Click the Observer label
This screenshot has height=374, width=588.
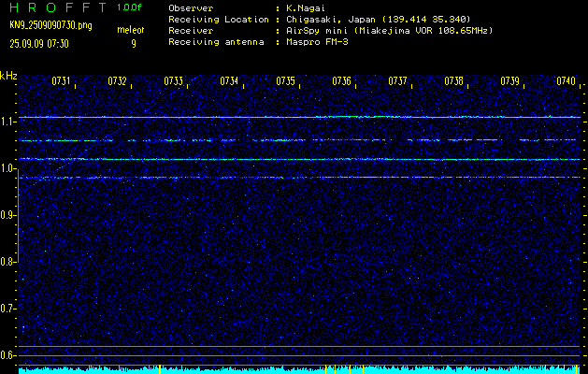tap(191, 8)
